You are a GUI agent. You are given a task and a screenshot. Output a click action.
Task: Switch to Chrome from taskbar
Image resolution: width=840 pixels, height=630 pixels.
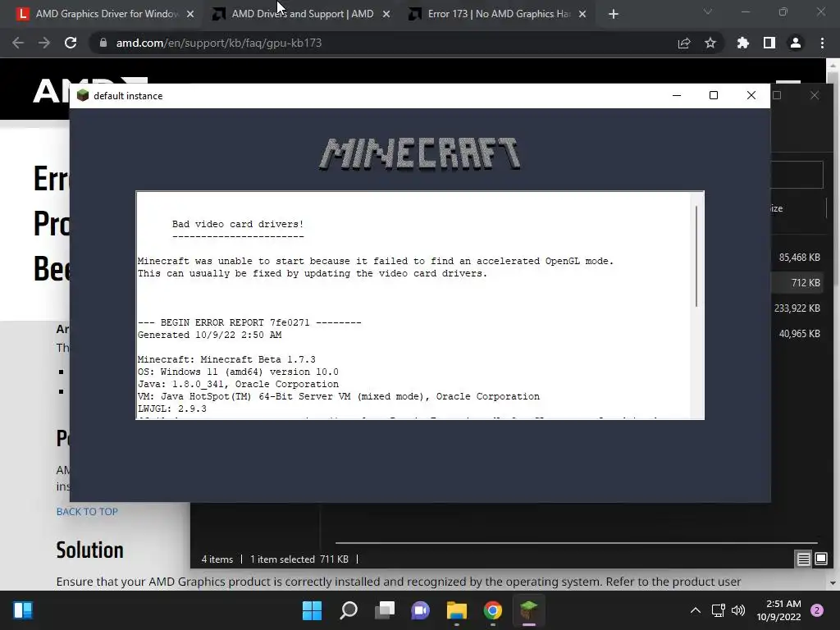tap(493, 610)
